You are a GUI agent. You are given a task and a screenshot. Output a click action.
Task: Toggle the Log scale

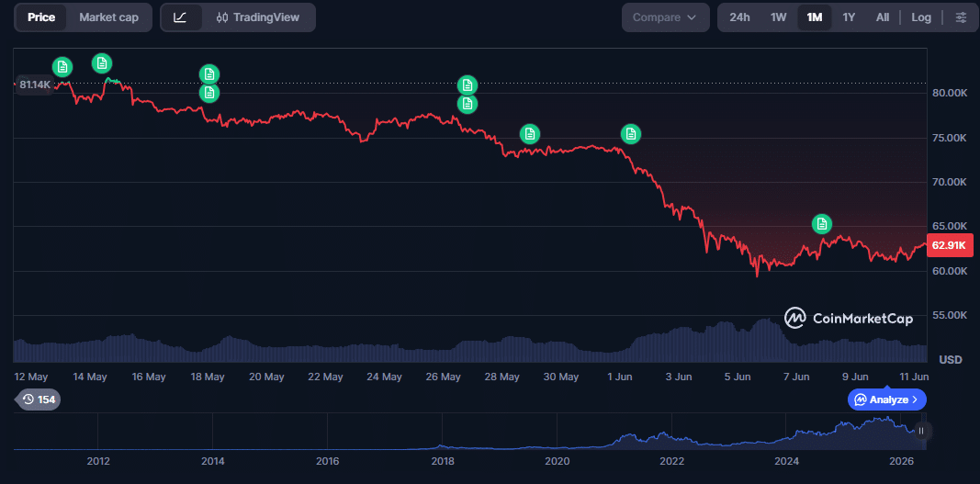tap(921, 17)
